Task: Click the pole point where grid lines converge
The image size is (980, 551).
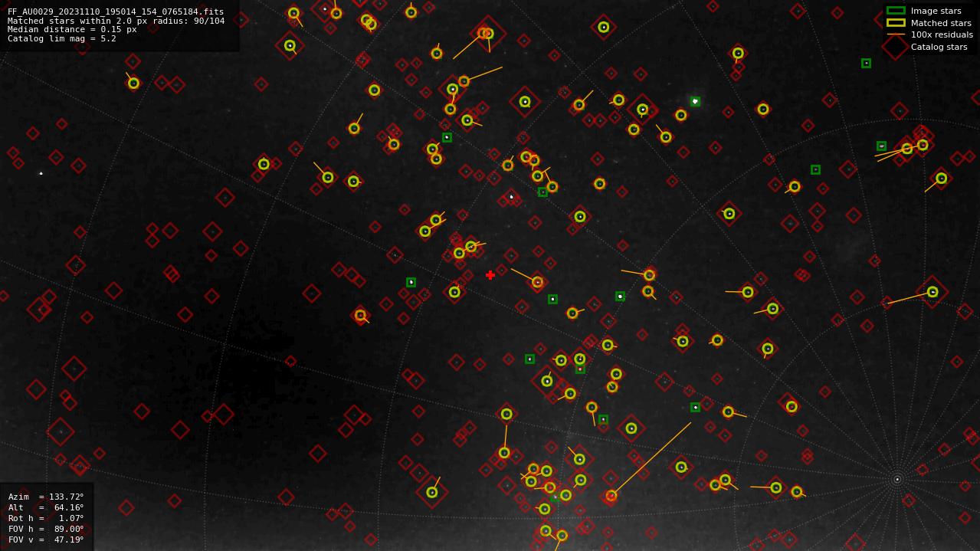Action: pos(897,480)
